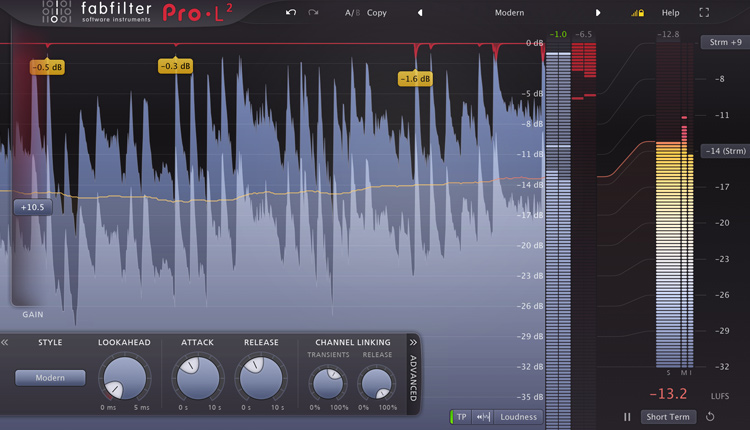Viewport: 750px width, 430px height.
Task: Open the Help menu
Action: pos(670,13)
